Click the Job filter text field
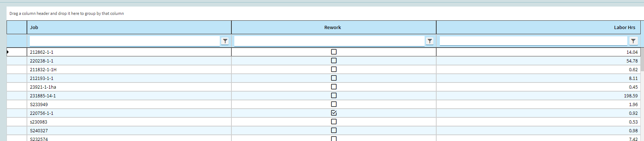 125,41
